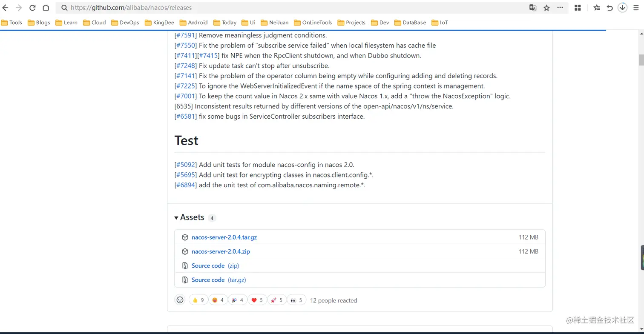
Task: Open issue link #7001
Action: (x=186, y=97)
